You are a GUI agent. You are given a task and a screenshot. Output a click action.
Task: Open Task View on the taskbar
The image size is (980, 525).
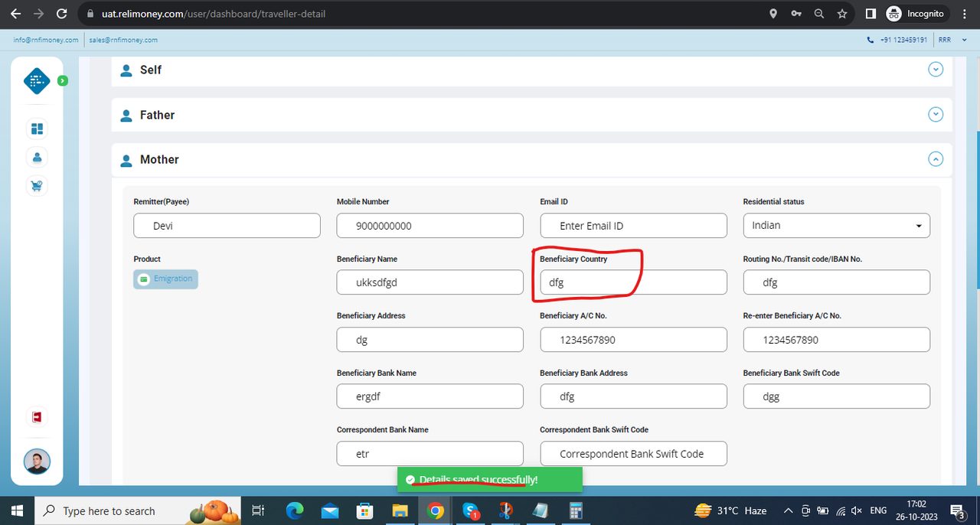click(258, 510)
